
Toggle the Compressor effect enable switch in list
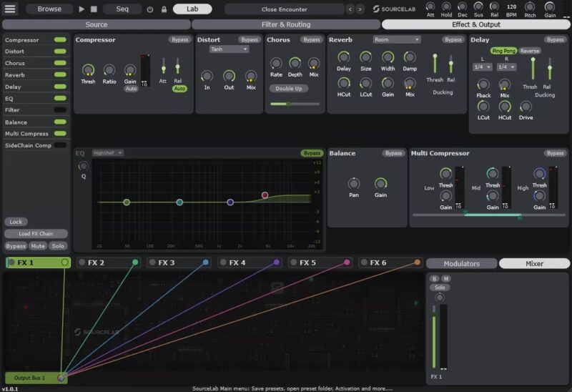[60, 40]
